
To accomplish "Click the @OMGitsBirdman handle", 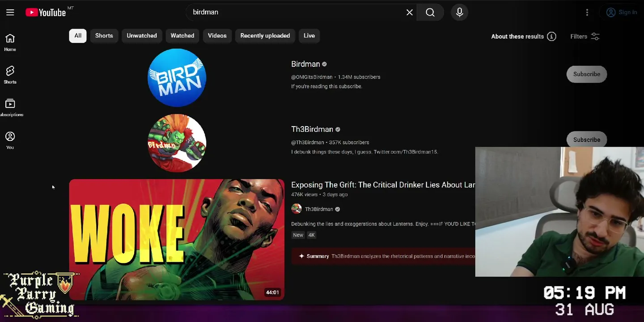I will [312, 77].
